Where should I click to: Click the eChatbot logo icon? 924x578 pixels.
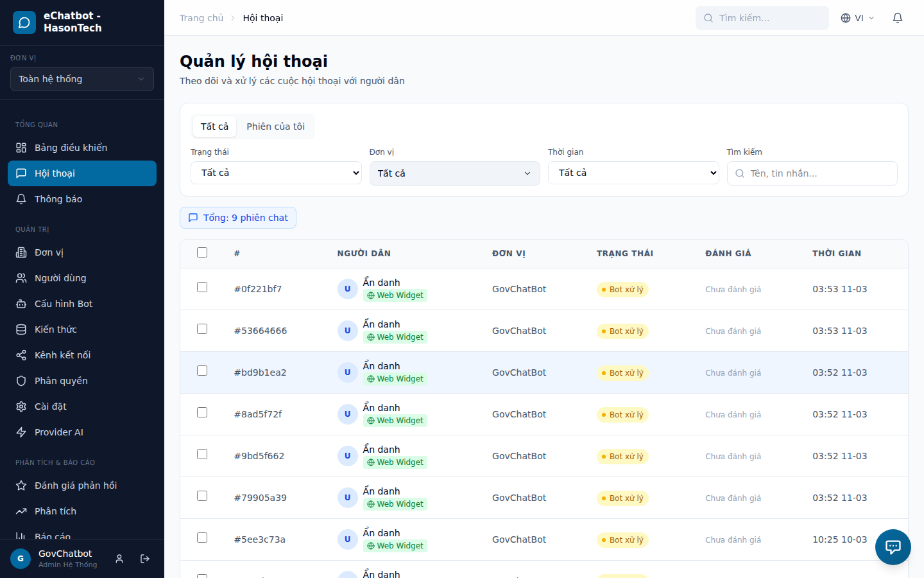[x=24, y=22]
